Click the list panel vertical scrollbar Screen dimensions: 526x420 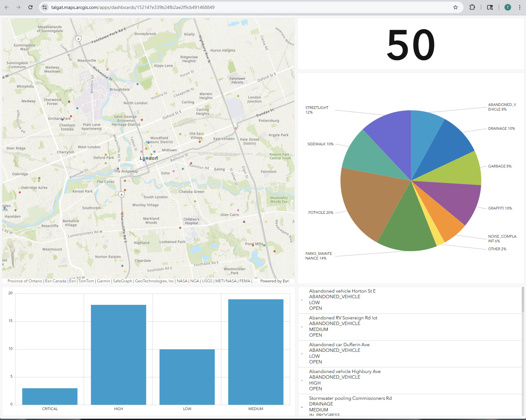pos(523,300)
